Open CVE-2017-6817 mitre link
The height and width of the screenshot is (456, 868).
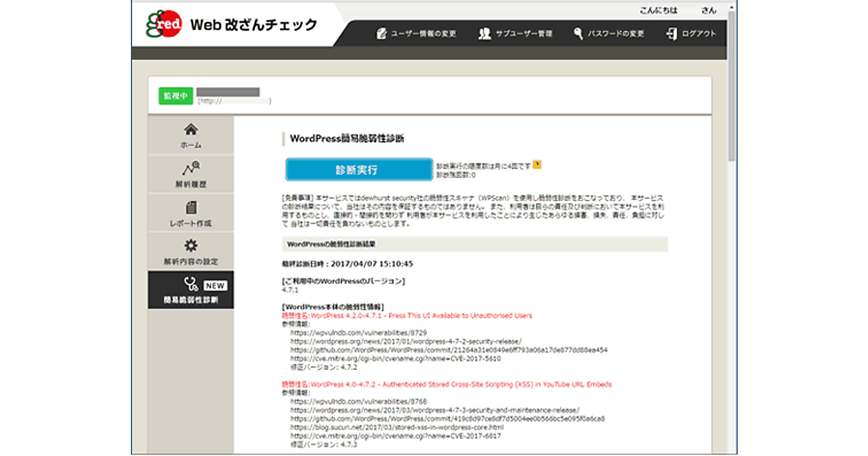point(395,436)
